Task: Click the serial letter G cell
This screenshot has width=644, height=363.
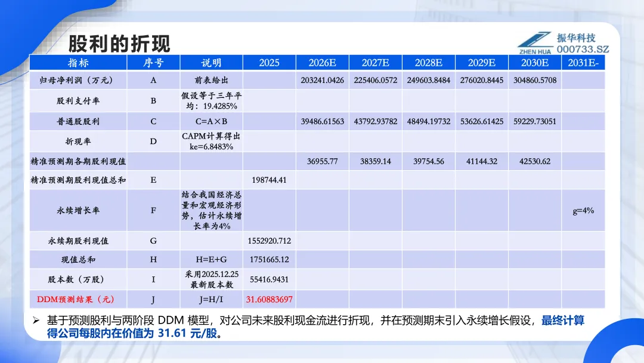Action: tap(153, 241)
